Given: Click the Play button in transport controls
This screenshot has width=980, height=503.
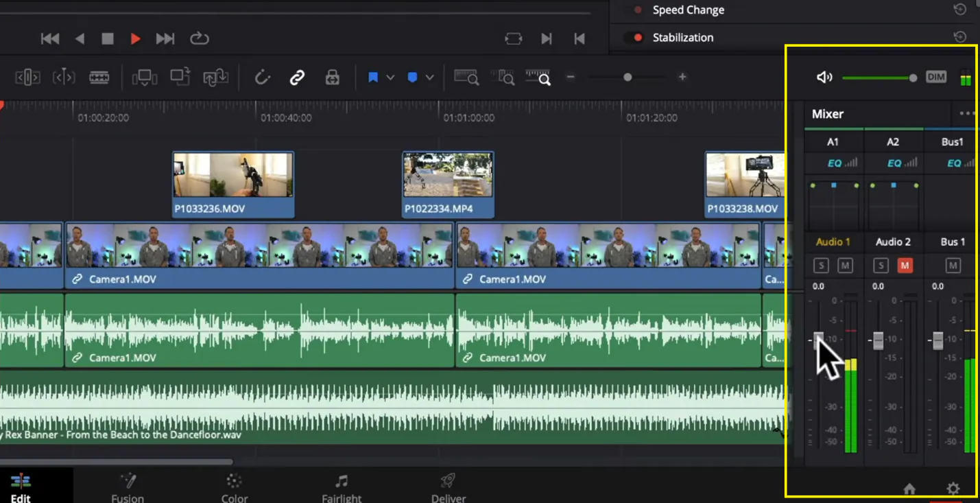Looking at the screenshot, I should point(135,39).
